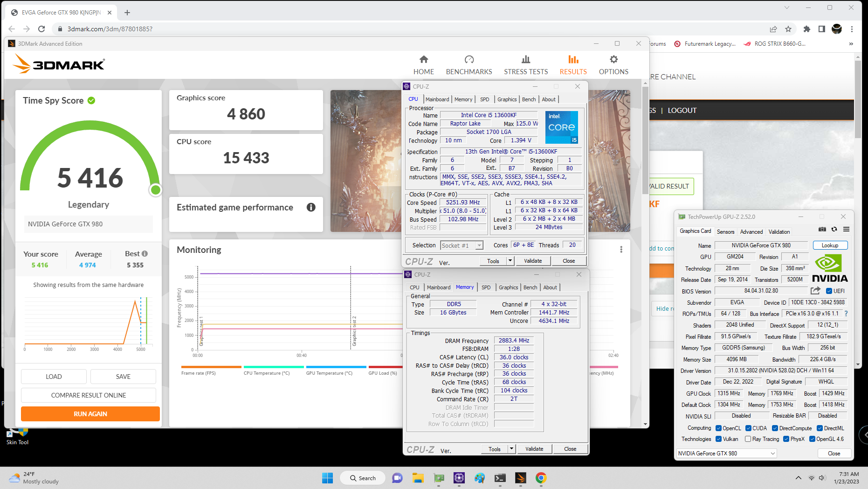Image resolution: width=868 pixels, height=489 pixels.
Task: Open the Tools dropdown arrow in upper CPU-Z
Action: point(510,261)
